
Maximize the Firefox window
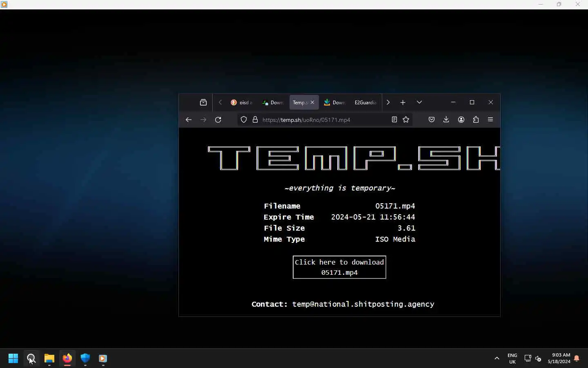[x=472, y=102]
